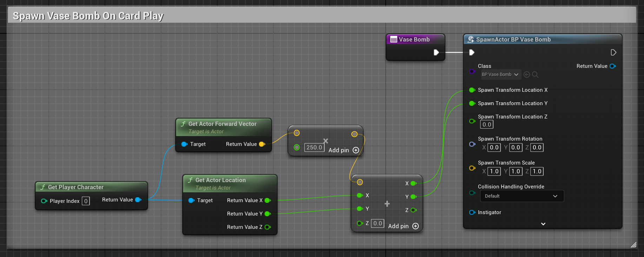Click Get Actor Location Return Value Y pin
644x257 pixels.
[x=267, y=214]
